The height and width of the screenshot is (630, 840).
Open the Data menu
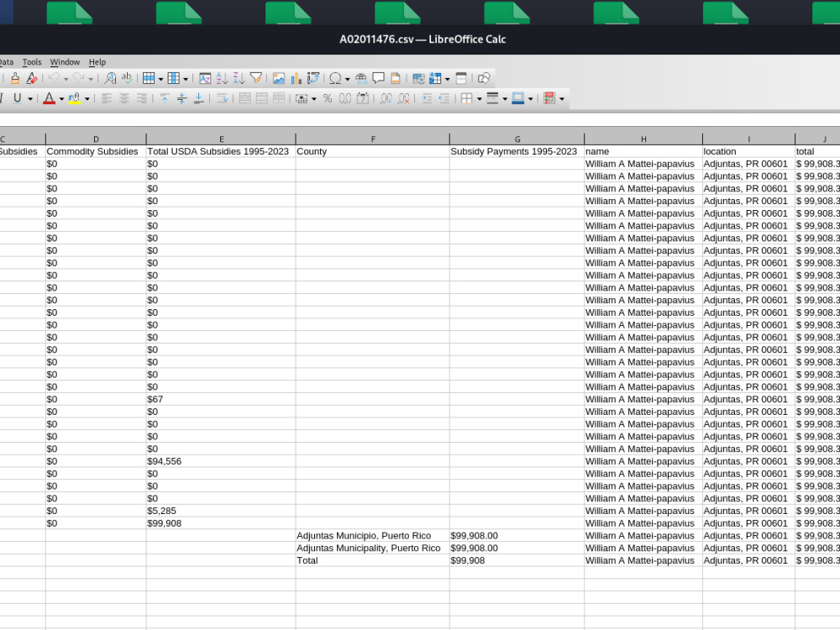click(x=7, y=61)
